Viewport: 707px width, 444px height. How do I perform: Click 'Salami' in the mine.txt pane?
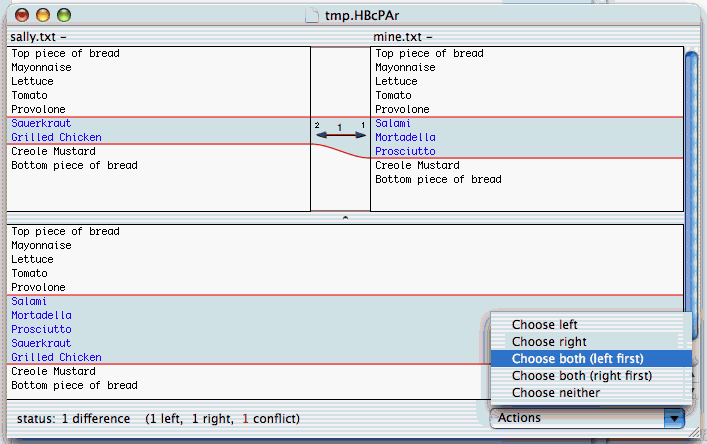click(x=393, y=123)
